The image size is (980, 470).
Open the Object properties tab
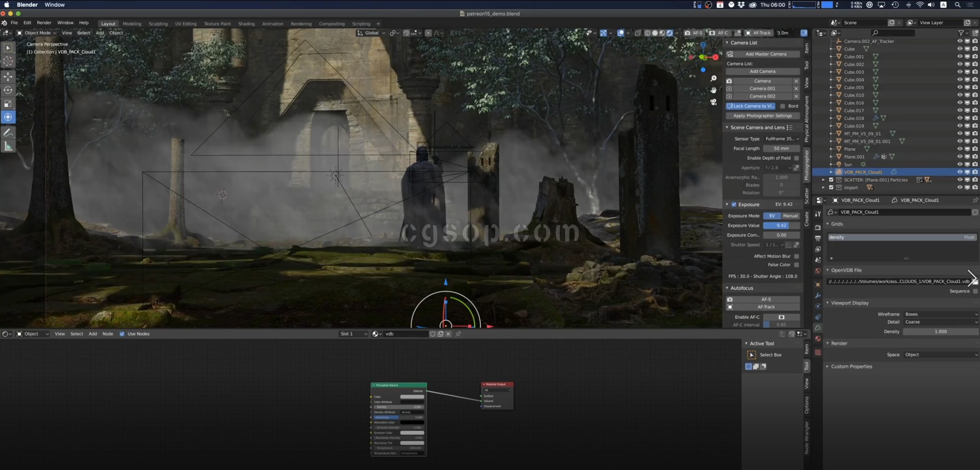(818, 285)
